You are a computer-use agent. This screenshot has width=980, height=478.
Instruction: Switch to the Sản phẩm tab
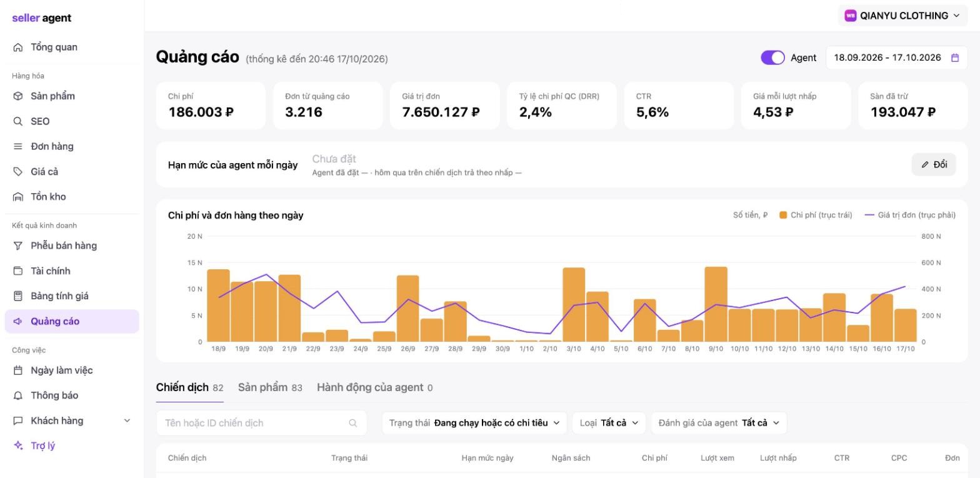coord(270,387)
